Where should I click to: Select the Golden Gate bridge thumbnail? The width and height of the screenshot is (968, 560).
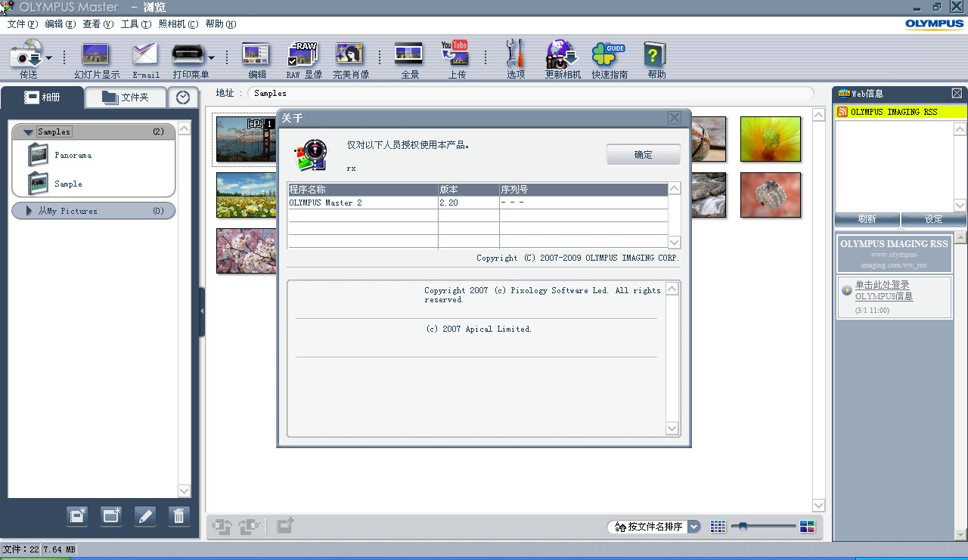click(x=246, y=140)
